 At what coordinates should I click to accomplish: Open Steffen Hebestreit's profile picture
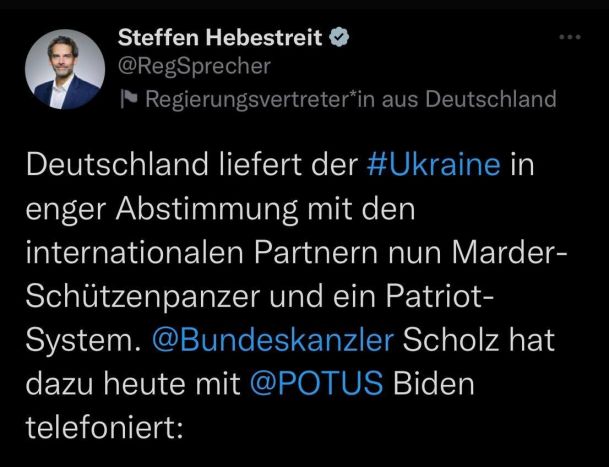pyautogui.click(x=65, y=69)
